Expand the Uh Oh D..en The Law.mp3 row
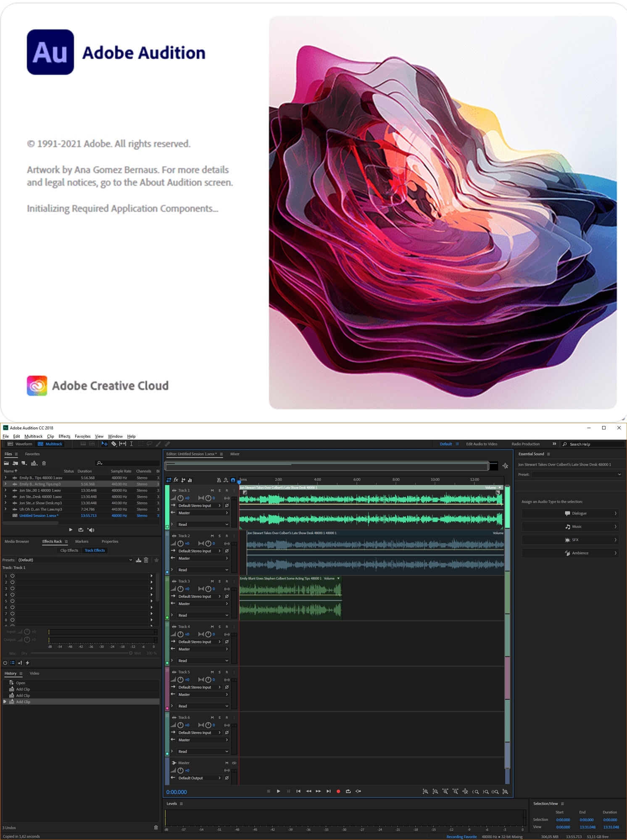Image resolution: width=627 pixels, height=840 pixels. 5,509
